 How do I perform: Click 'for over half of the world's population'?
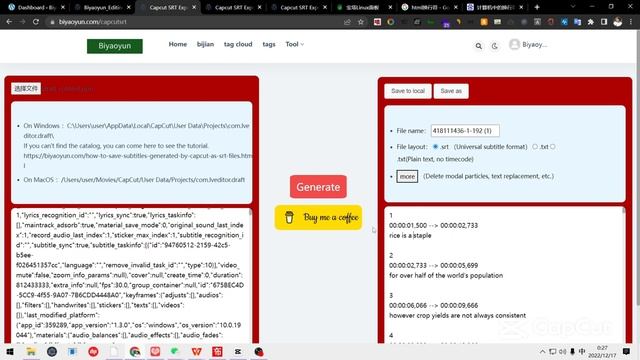446,276
